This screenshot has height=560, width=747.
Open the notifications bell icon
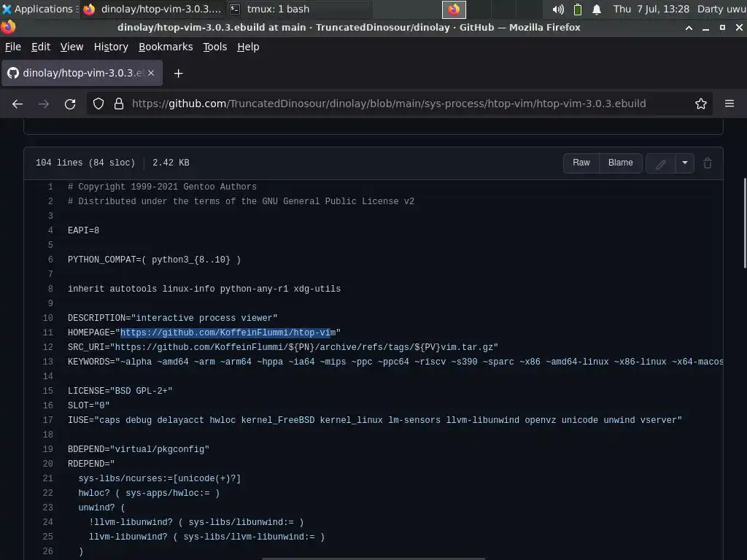click(597, 9)
